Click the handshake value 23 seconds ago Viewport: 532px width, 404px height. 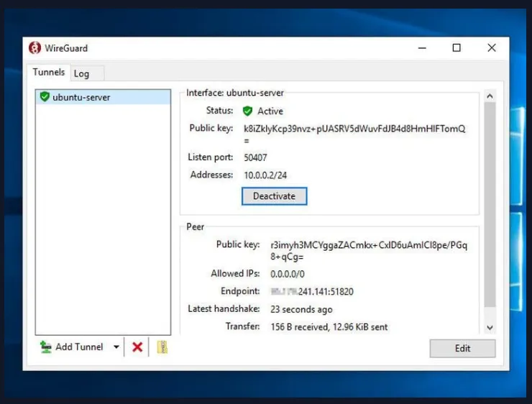pos(301,309)
